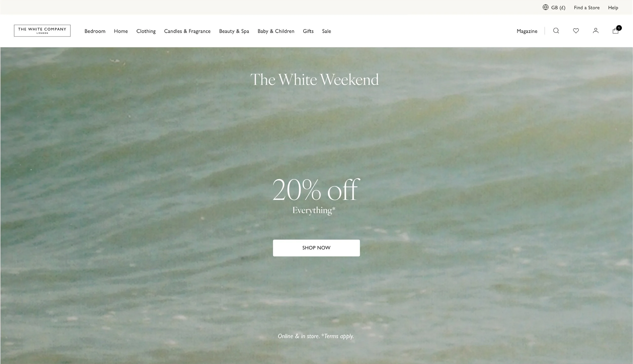Open the account profile icon
Image resolution: width=633 pixels, height=364 pixels.
tap(596, 31)
